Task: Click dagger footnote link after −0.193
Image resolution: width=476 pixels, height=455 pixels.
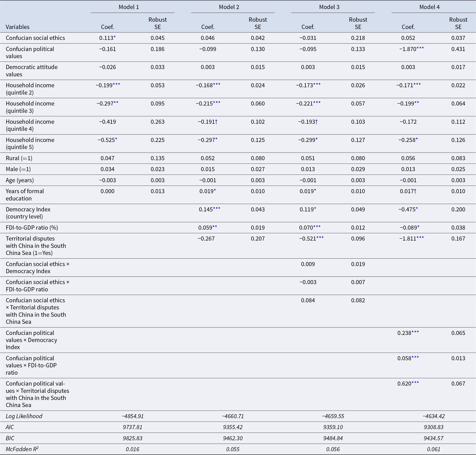Action: [316, 122]
